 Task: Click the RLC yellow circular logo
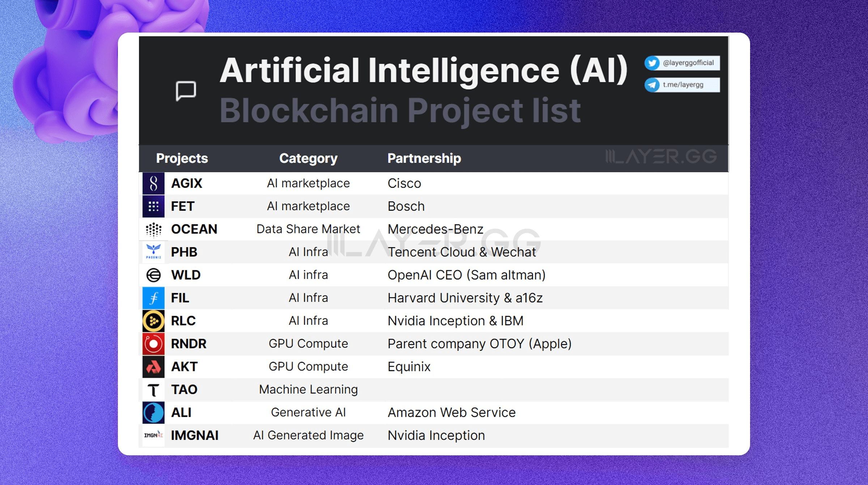pos(153,321)
